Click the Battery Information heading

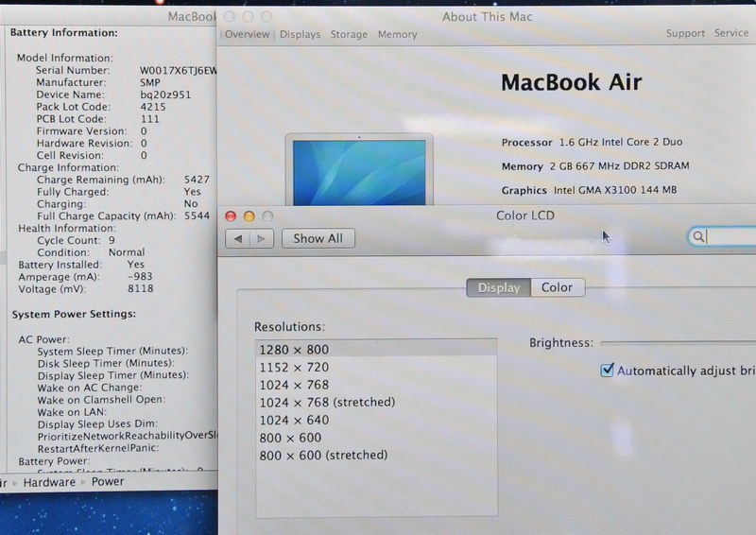(63, 33)
